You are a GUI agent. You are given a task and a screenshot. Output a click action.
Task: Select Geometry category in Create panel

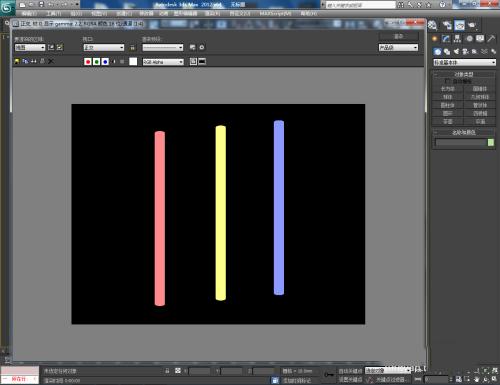(x=438, y=51)
